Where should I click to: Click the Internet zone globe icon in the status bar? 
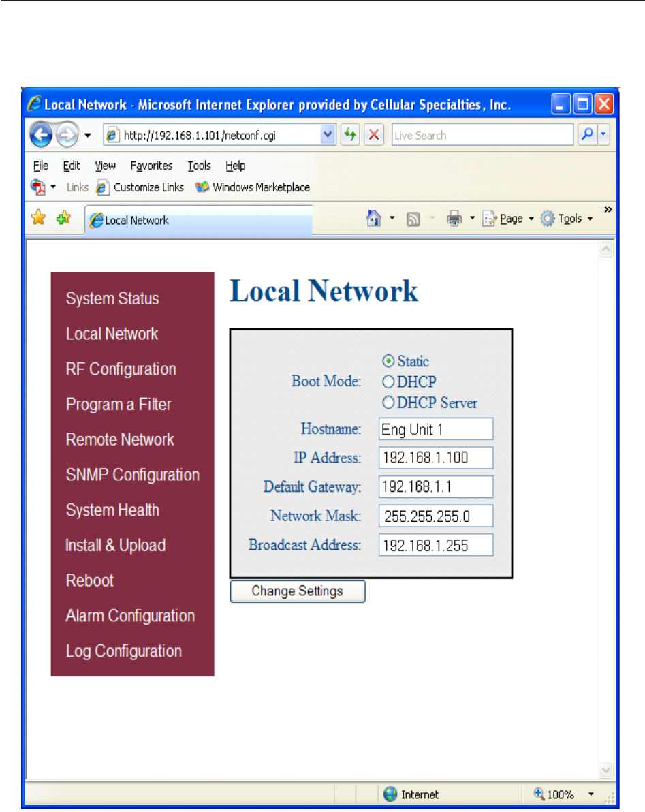click(x=390, y=794)
